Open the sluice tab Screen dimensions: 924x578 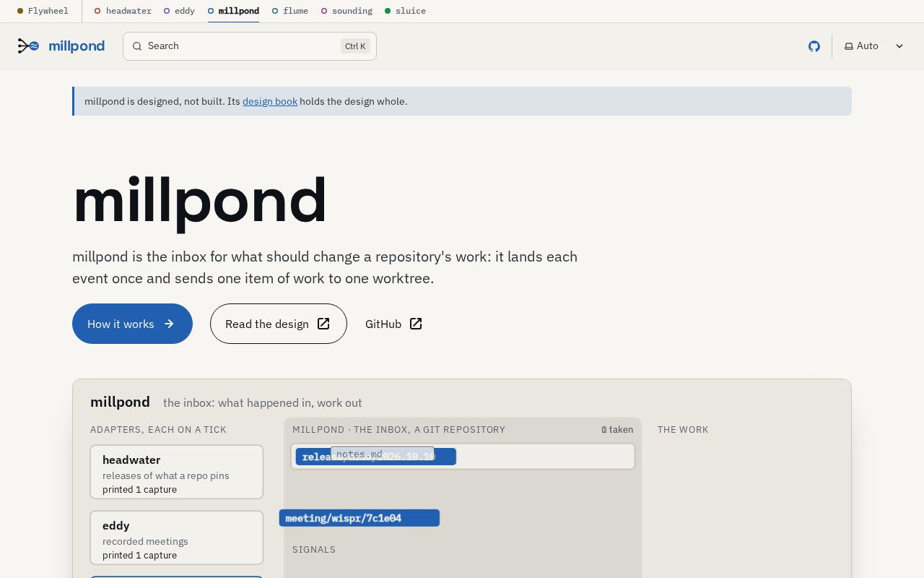[405, 11]
